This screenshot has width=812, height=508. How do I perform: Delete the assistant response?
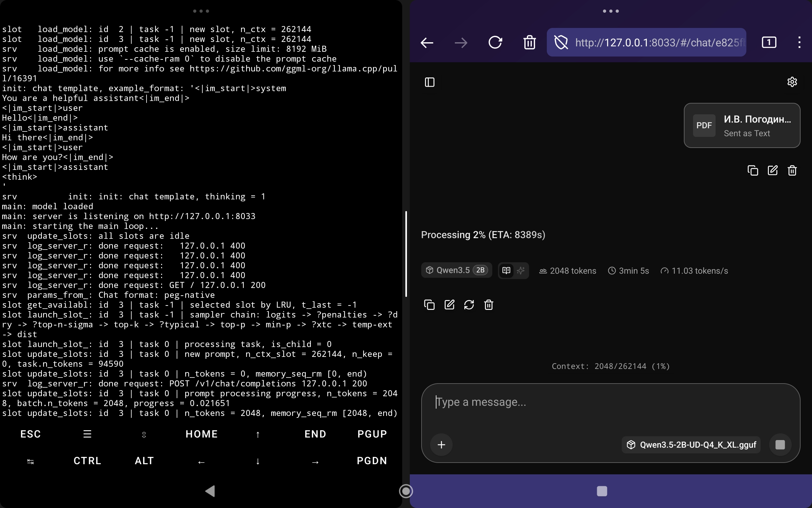click(489, 305)
